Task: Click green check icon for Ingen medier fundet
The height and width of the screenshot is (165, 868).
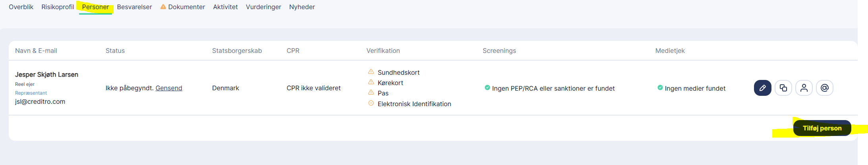Action: (660, 87)
